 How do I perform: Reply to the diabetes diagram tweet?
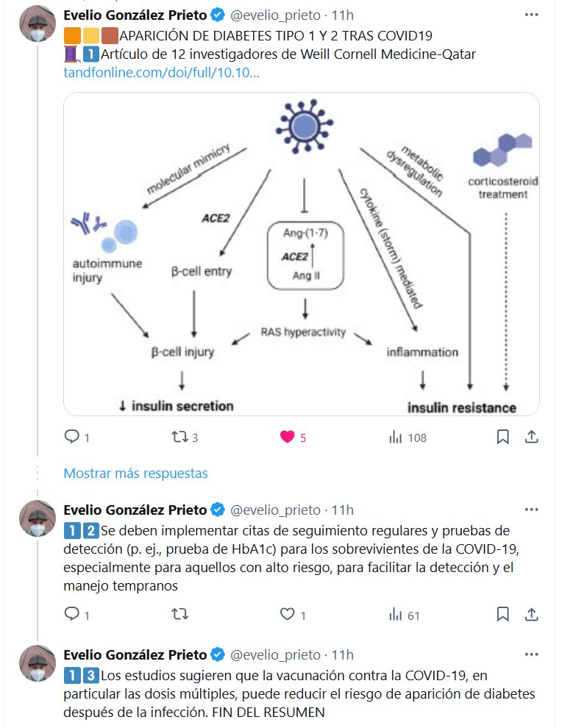pos(72,438)
